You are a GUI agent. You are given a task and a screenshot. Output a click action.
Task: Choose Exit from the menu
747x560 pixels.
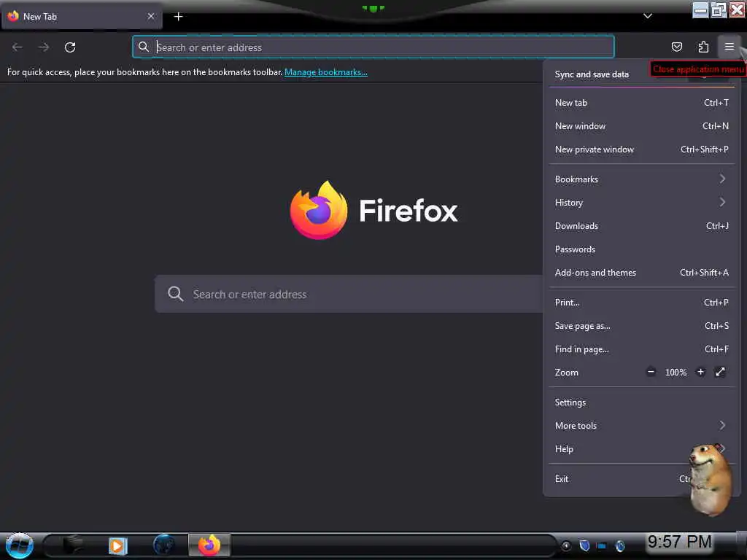(x=641, y=479)
